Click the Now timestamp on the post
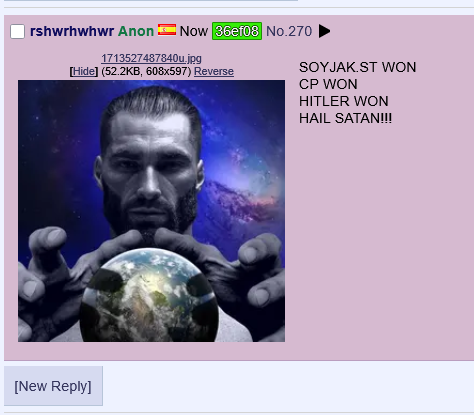 194,31
